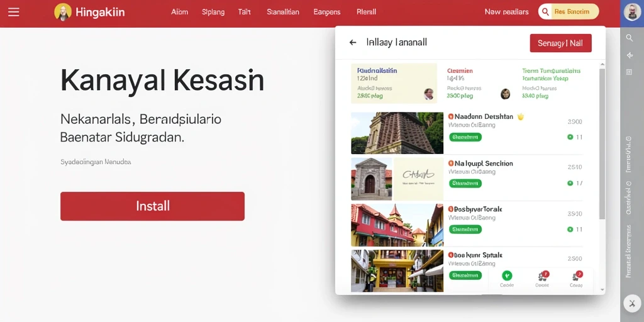Click the red Install button

[x=152, y=206]
